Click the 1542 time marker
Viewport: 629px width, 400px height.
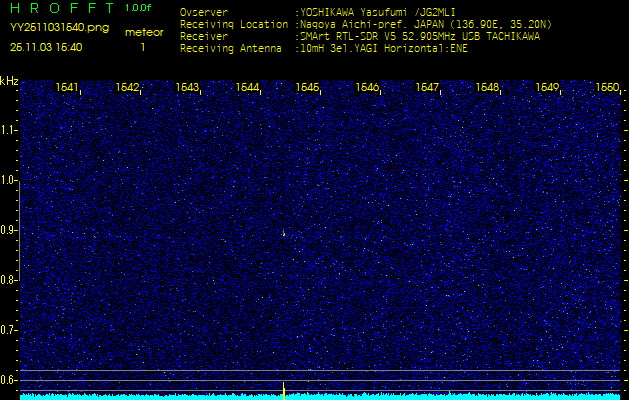point(128,87)
